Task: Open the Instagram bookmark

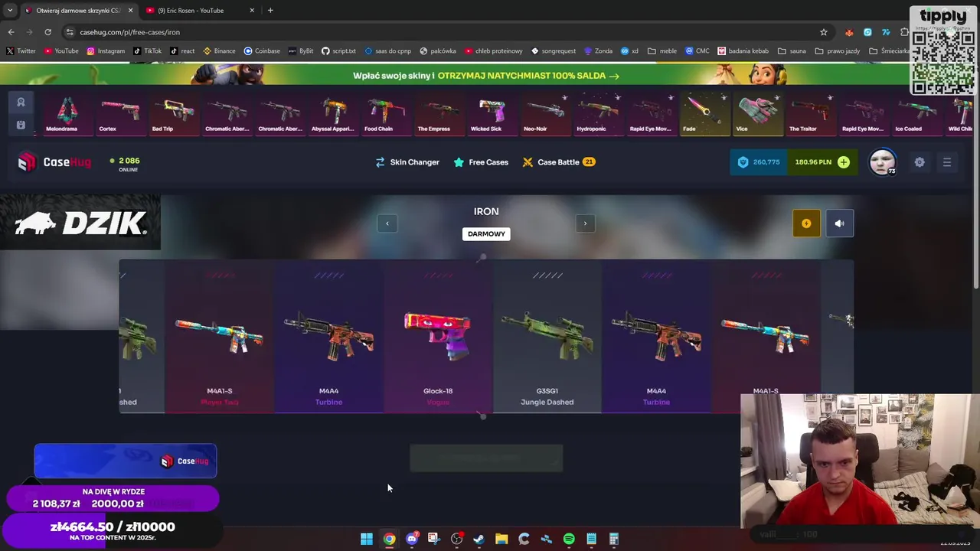Action: coord(106,51)
